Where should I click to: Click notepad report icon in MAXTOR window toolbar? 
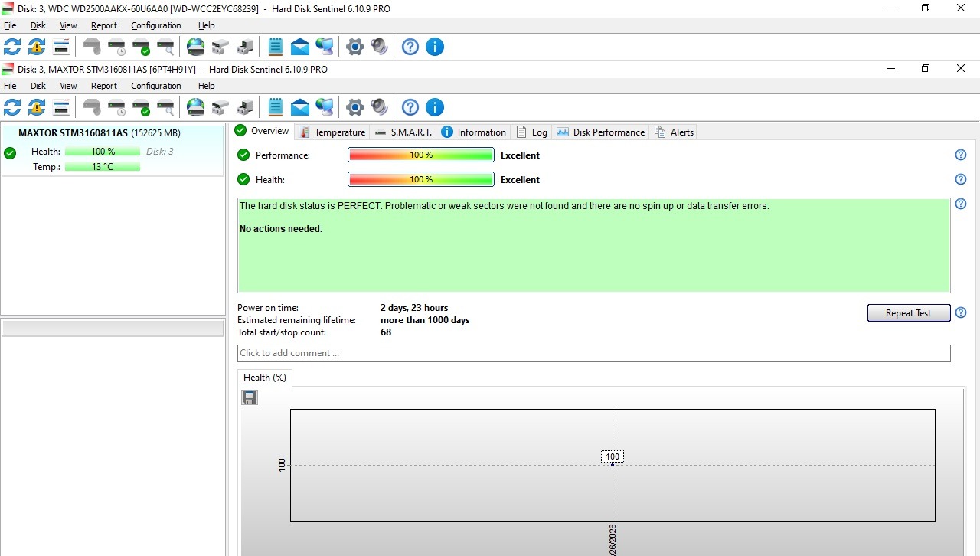pos(276,107)
